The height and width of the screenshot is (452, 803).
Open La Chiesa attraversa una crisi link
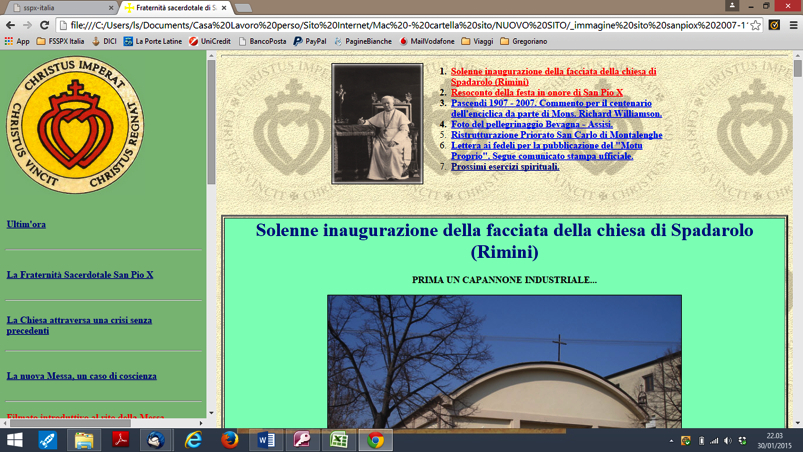[x=79, y=326]
